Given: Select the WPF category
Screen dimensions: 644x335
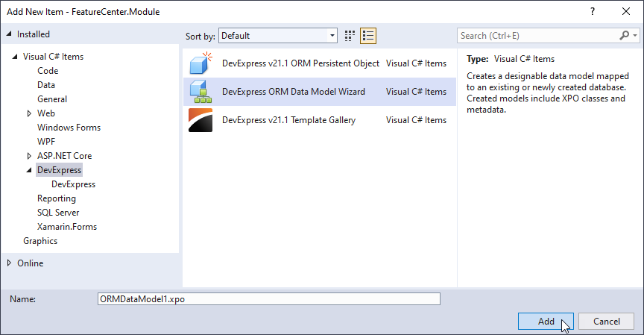Looking at the screenshot, I should [46, 142].
